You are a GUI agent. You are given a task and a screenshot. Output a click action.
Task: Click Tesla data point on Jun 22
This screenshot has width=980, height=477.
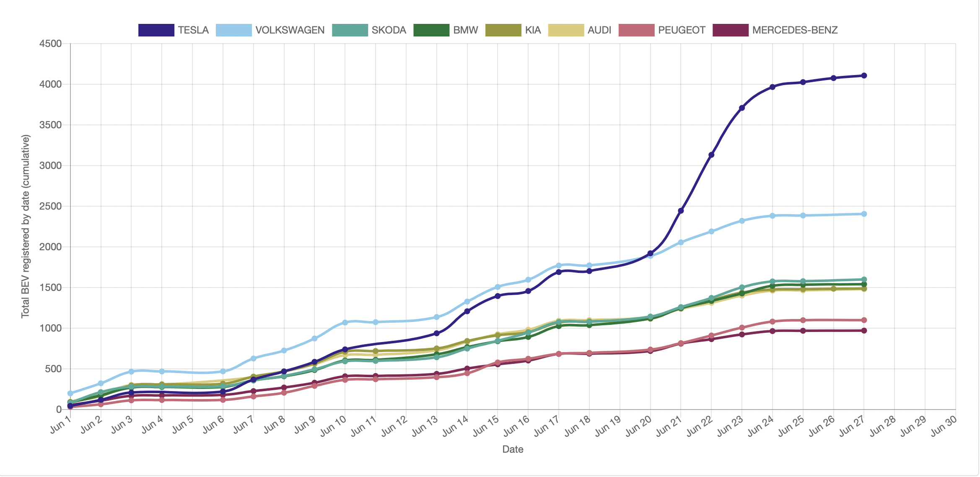pos(711,155)
